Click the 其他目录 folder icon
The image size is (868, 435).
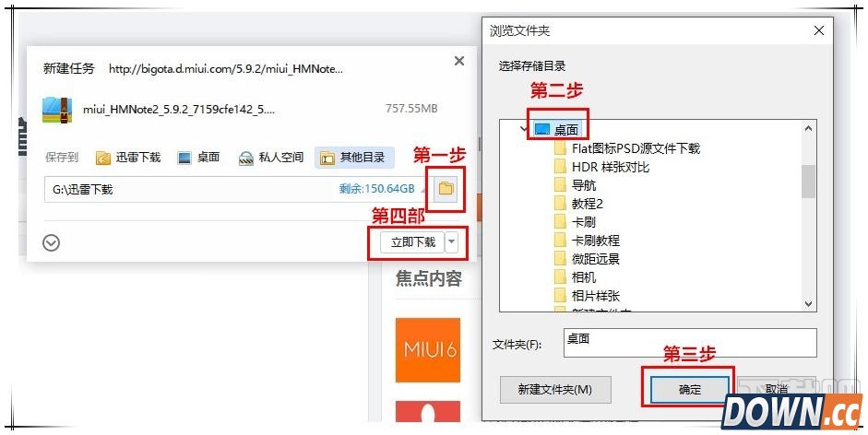(327, 159)
